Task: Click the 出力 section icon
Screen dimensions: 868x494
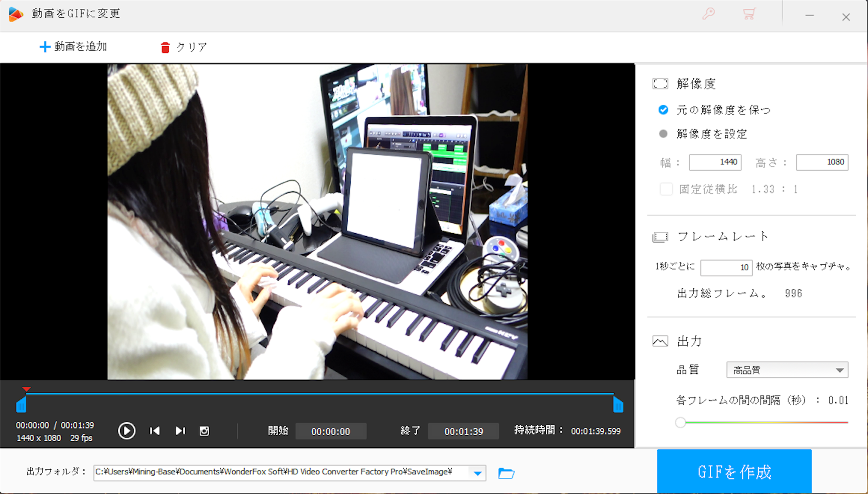Action: point(659,340)
